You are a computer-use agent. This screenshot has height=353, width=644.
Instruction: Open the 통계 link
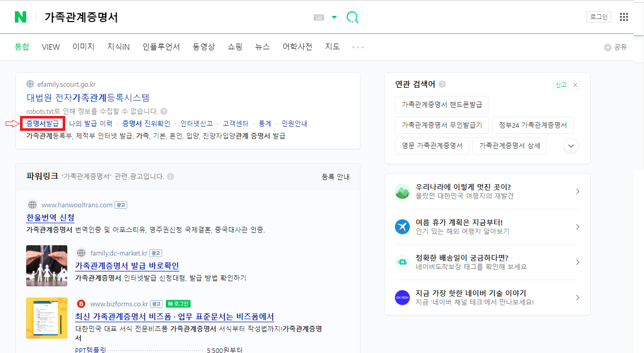point(265,124)
